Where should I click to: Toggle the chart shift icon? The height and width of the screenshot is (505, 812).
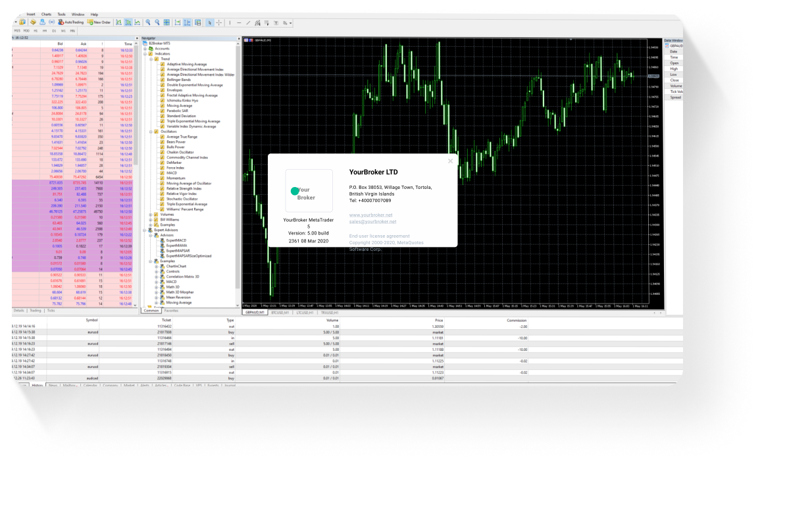(187, 22)
